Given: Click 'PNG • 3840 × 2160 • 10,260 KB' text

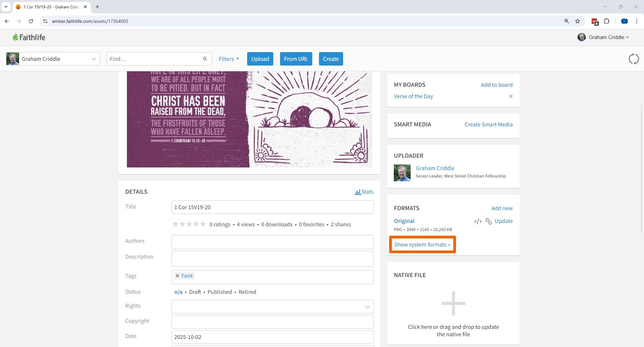Looking at the screenshot, I should tap(423, 229).
